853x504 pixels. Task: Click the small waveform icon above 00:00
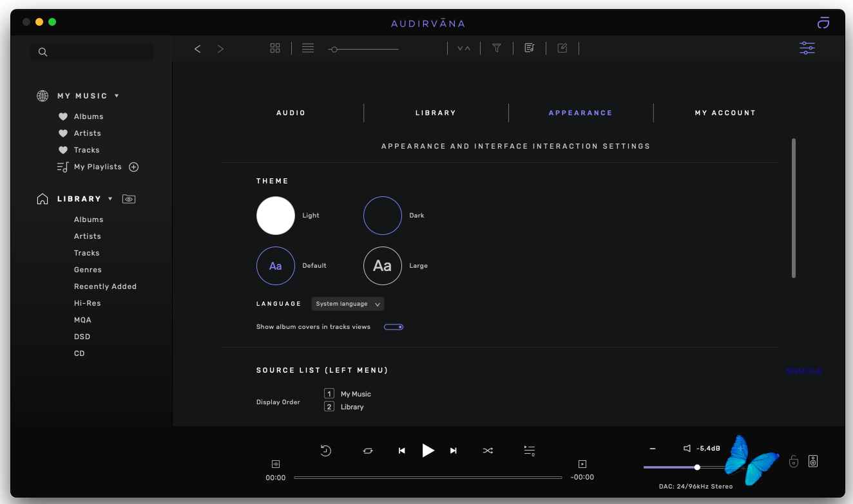[276, 464]
